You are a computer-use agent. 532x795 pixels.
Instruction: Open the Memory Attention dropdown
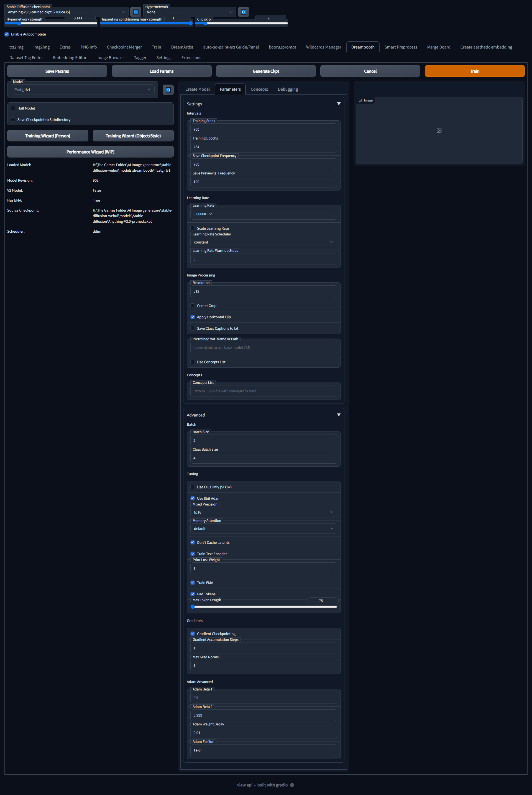click(263, 529)
